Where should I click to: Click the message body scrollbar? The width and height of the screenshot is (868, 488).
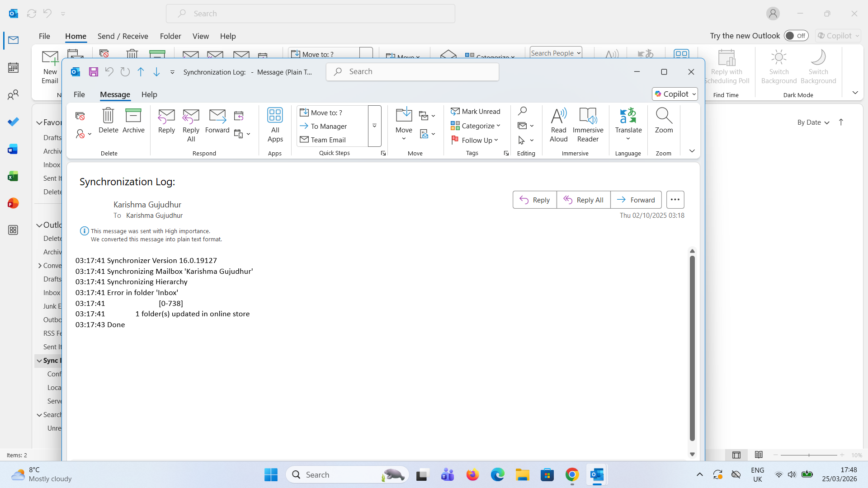pos(692,348)
